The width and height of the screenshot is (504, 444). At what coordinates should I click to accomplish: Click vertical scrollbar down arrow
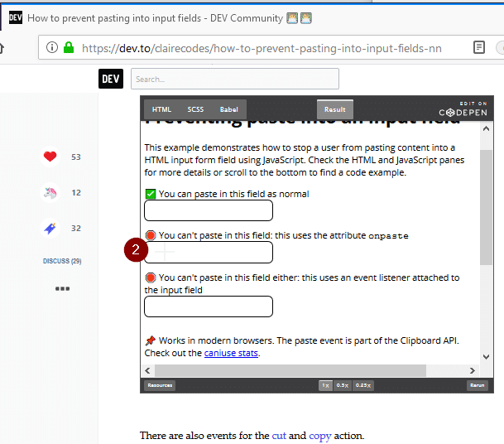click(x=486, y=356)
